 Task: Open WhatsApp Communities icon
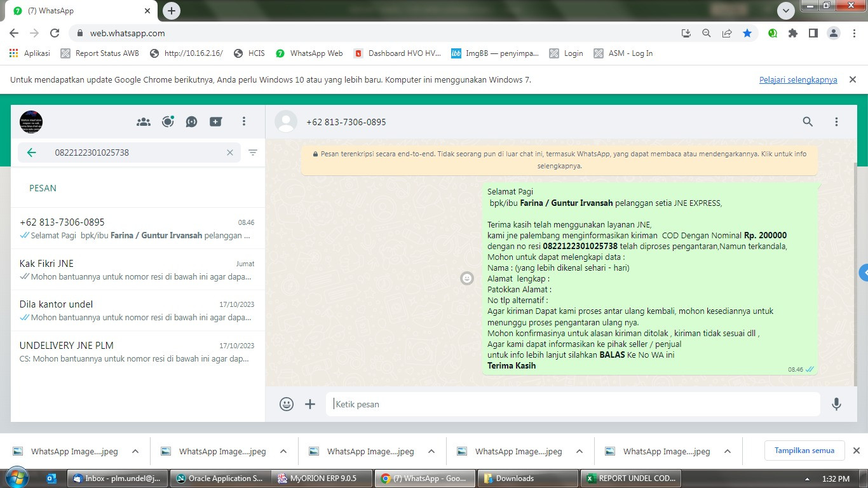click(144, 121)
